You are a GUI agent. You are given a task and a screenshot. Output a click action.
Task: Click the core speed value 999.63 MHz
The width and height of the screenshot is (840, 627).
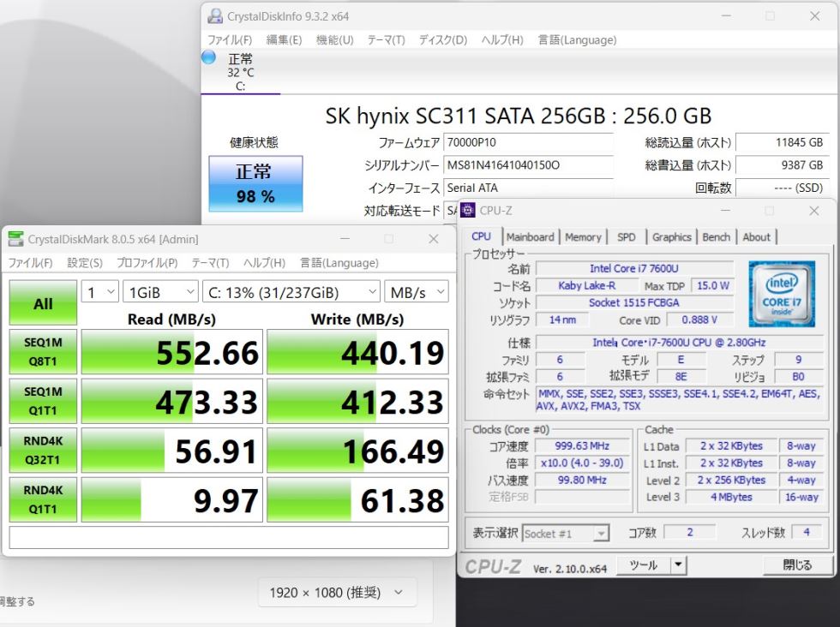(x=582, y=445)
